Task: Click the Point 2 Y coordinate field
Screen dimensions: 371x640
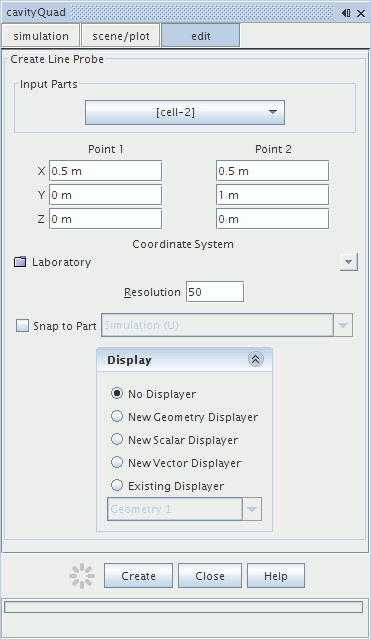Action: [x=272, y=195]
